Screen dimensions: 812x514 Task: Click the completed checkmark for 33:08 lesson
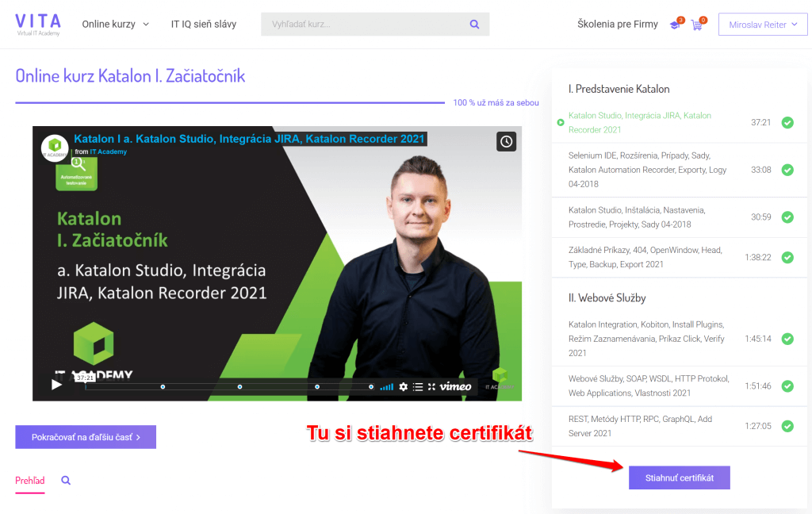pyautogui.click(x=787, y=170)
